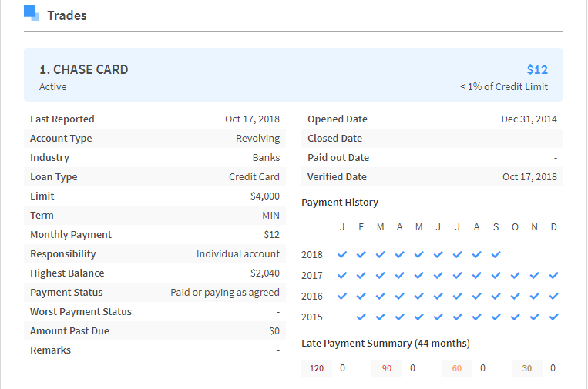Click the 2018 year row label
This screenshot has width=588, height=389.
[312, 255]
